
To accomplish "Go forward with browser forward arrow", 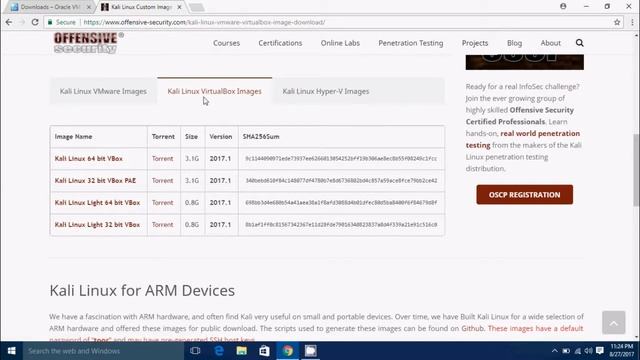I will click(x=22, y=22).
